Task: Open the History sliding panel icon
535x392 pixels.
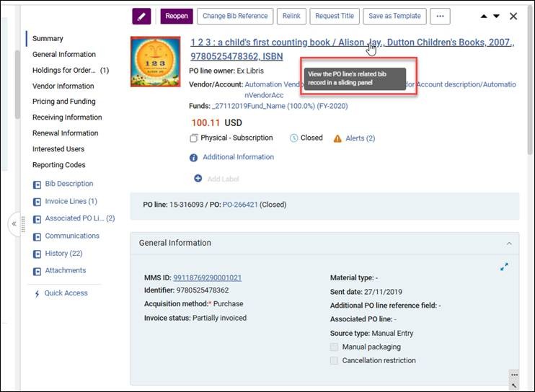Action: coord(37,254)
